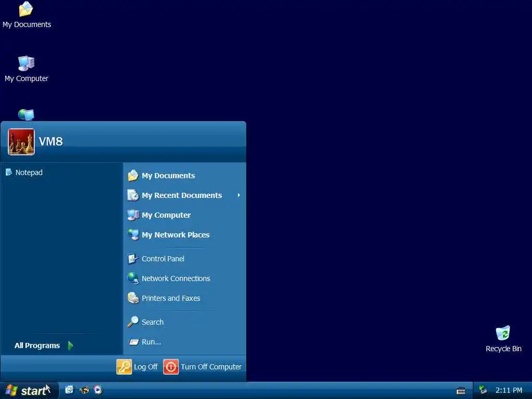The width and height of the screenshot is (532, 399).
Task: Open Search from Start menu
Action: click(x=184, y=322)
